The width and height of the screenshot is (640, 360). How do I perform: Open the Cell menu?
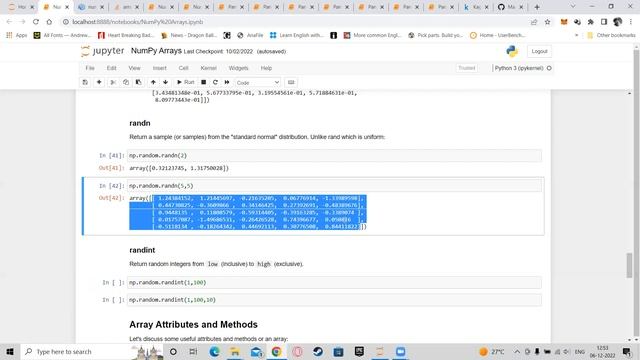[183, 68]
